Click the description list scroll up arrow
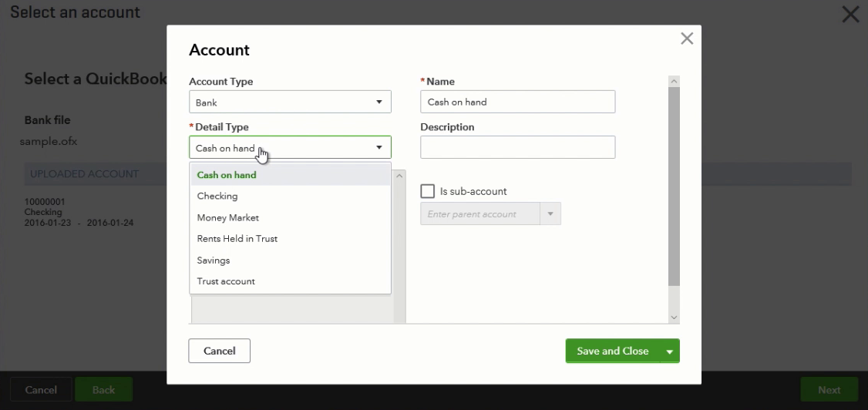The image size is (868, 410). click(x=399, y=176)
